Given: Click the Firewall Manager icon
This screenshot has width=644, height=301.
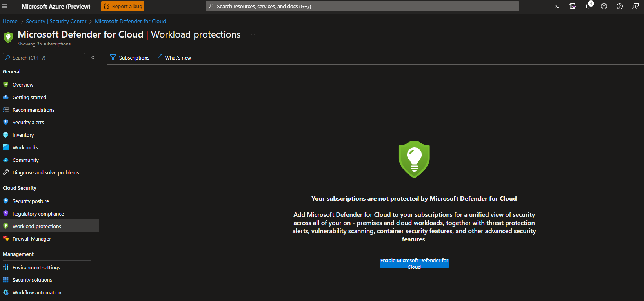Looking at the screenshot, I should click(x=5, y=239).
